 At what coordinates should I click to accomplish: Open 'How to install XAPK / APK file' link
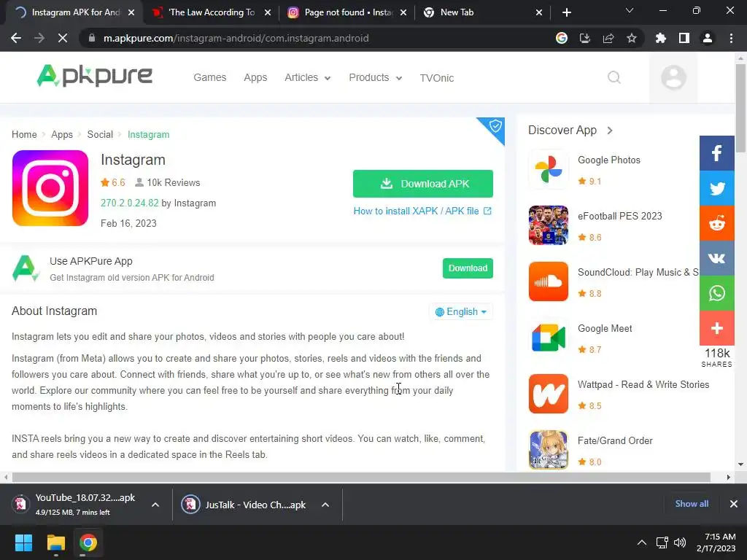point(422,211)
